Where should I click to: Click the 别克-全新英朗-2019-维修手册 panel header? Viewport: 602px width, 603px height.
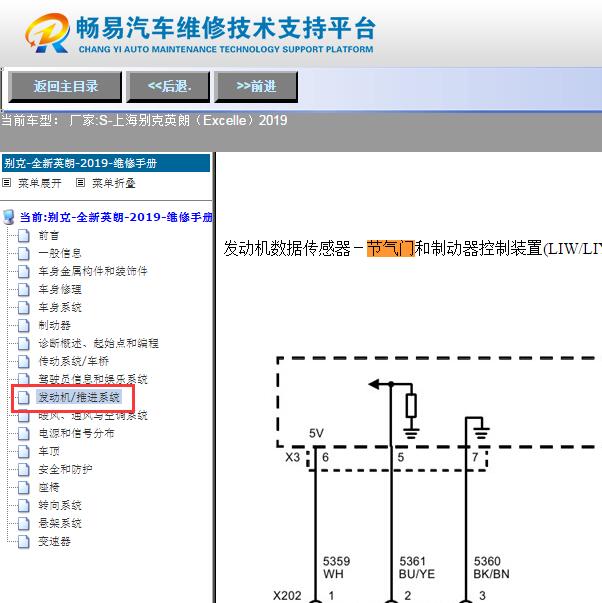click(x=106, y=163)
